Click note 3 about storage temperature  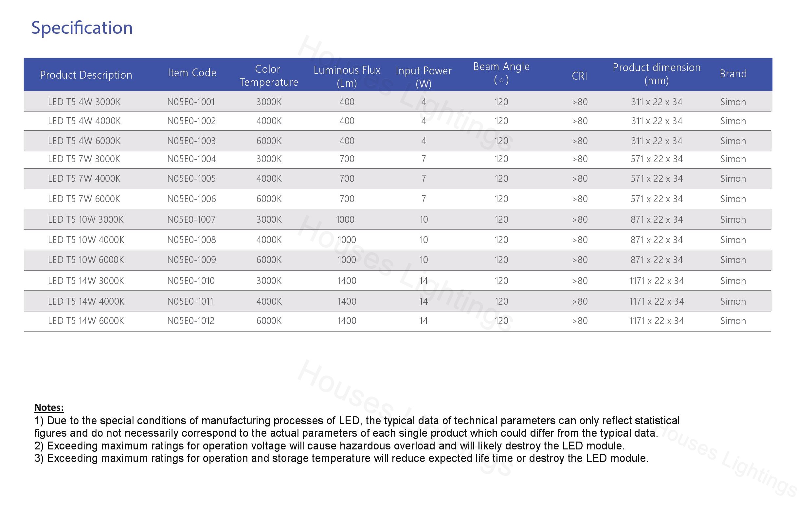pyautogui.click(x=341, y=458)
